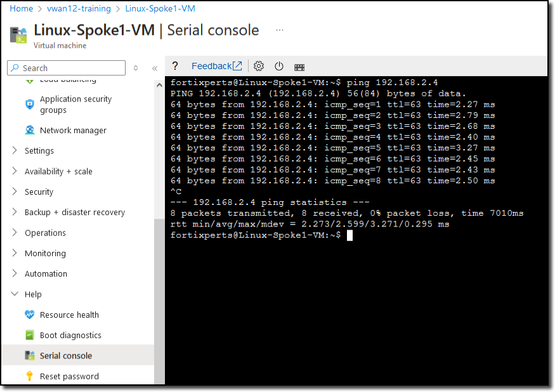The image size is (555, 392).
Task: Open the Feedback link
Action: (x=217, y=66)
